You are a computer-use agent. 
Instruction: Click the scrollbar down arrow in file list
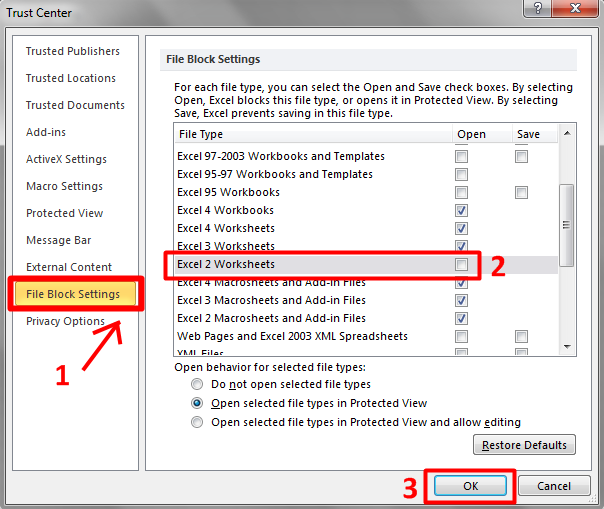coord(567,347)
